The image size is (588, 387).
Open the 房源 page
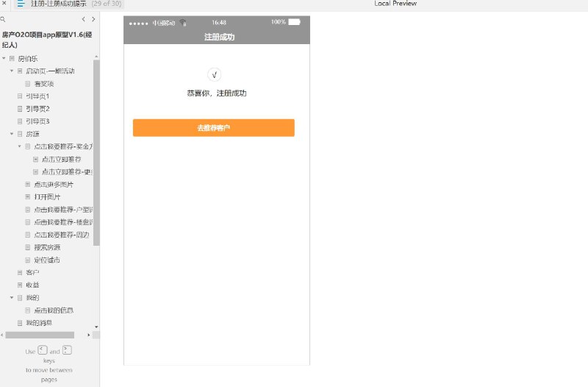tap(32, 134)
